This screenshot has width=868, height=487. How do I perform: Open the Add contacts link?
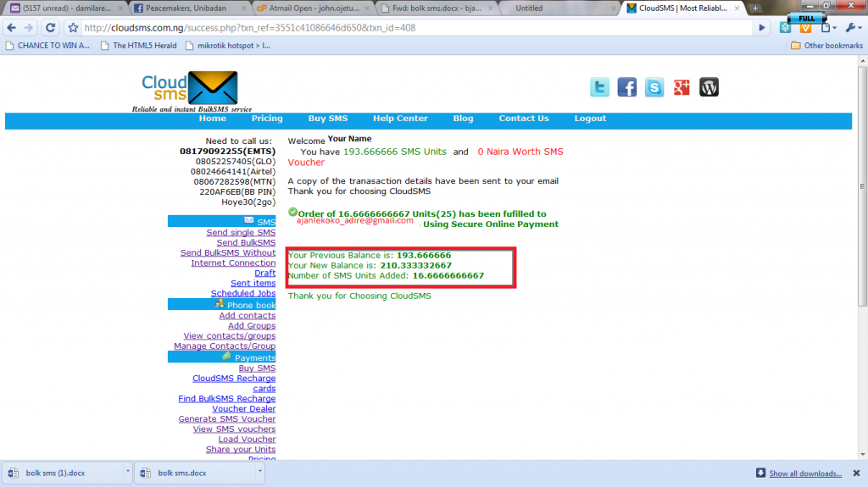pos(247,315)
